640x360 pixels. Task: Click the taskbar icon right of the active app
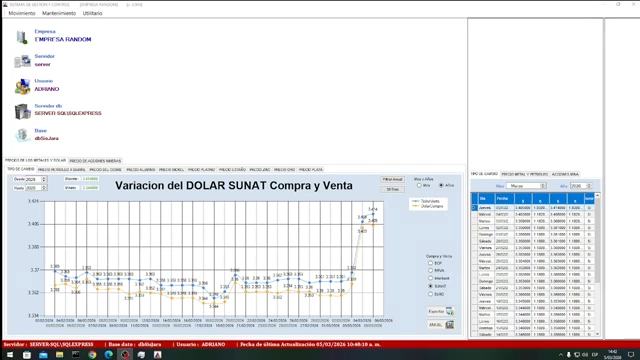[x=141, y=355]
